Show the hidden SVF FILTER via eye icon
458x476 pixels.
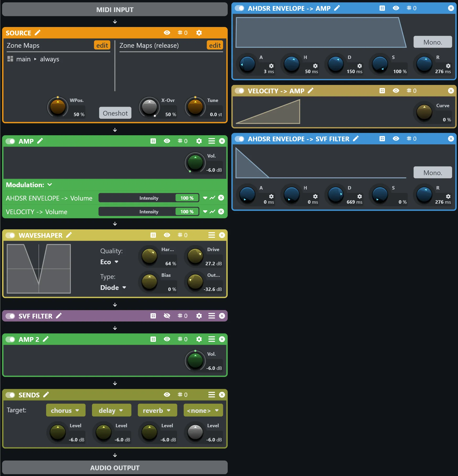coord(167,316)
